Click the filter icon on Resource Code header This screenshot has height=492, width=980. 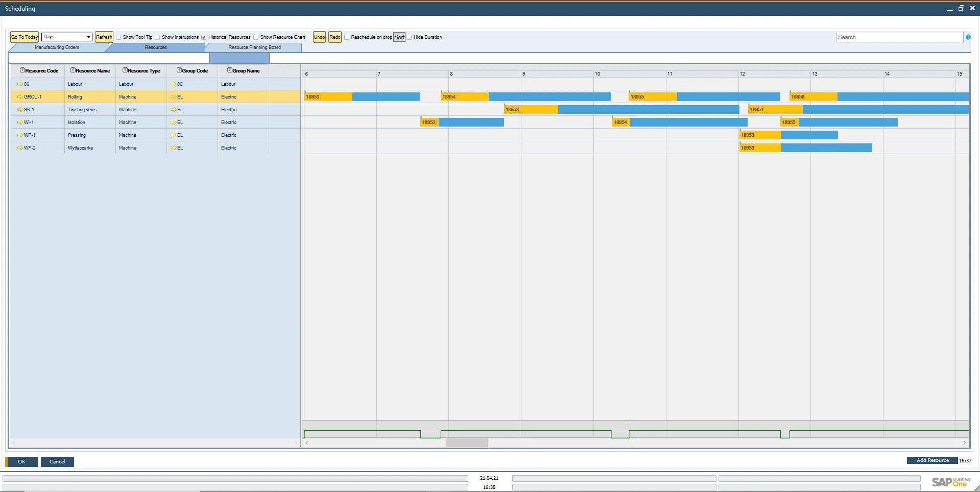[22, 70]
